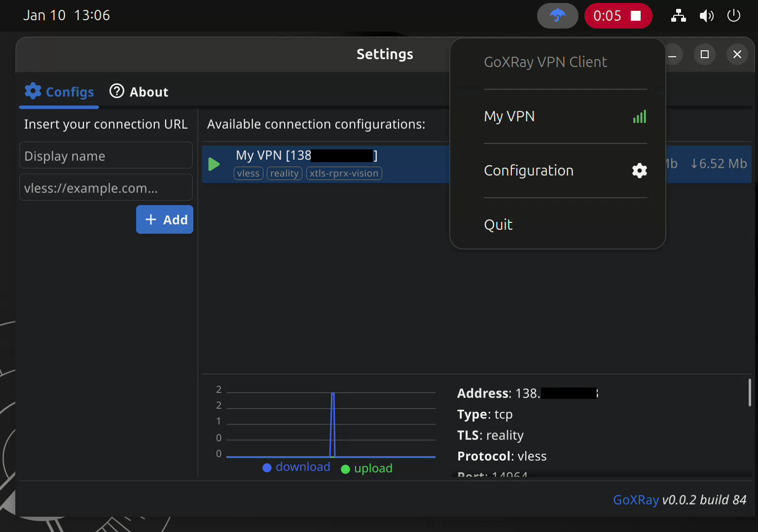Screen dimensions: 758x532
Task: Click the Configs tab gear icon
Action: coord(33,91)
